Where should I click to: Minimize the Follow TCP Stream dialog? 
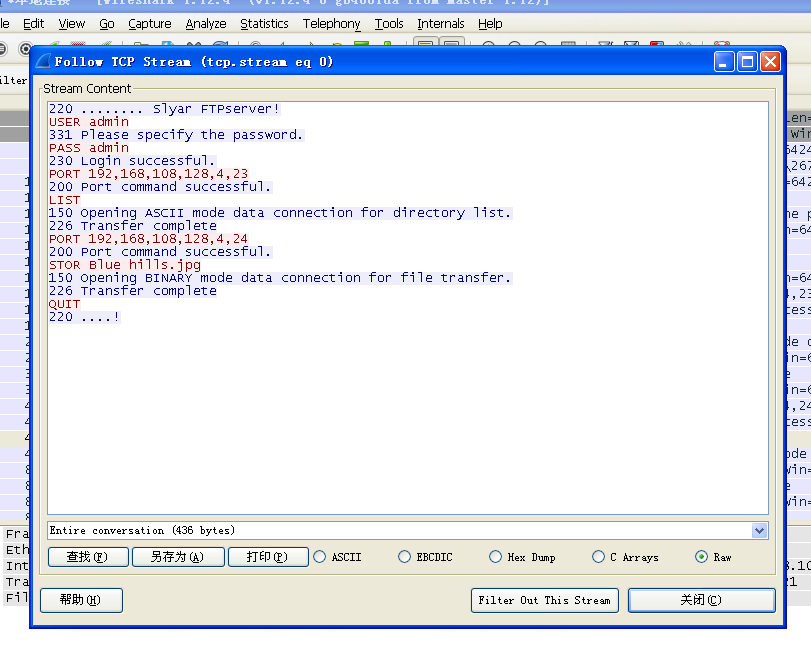click(724, 62)
